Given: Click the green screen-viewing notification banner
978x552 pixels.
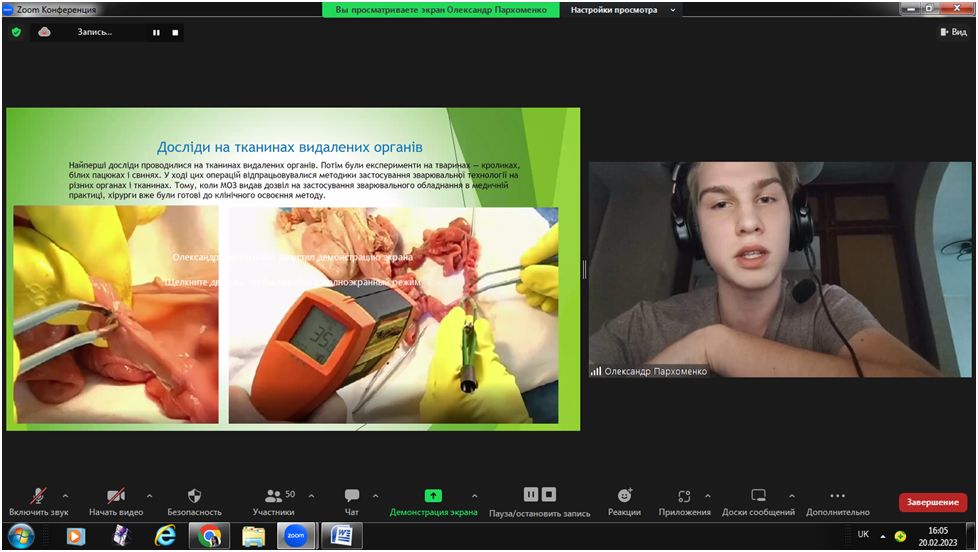Looking at the screenshot, I should pos(440,10).
